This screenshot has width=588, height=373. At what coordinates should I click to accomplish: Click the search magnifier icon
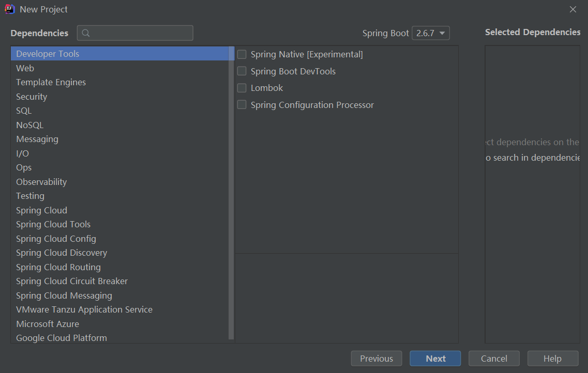[86, 33]
